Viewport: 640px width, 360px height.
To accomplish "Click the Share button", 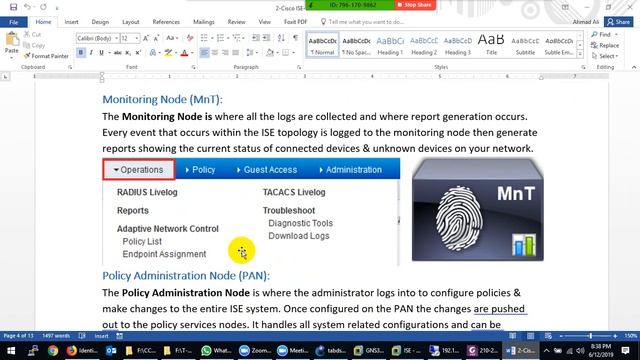I will (619, 22).
